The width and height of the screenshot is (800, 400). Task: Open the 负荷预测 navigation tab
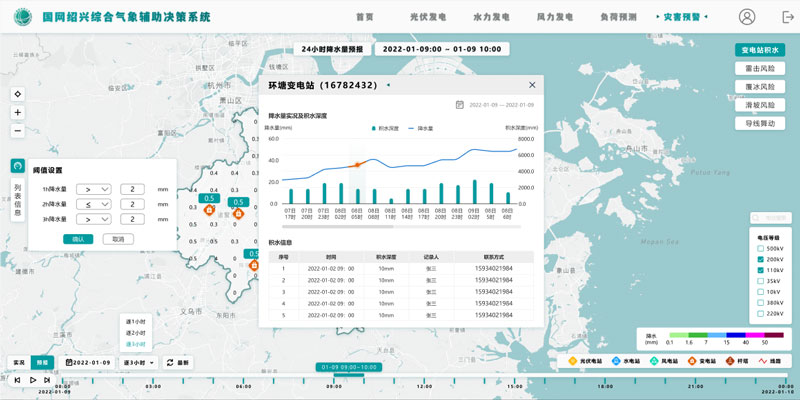pos(614,17)
